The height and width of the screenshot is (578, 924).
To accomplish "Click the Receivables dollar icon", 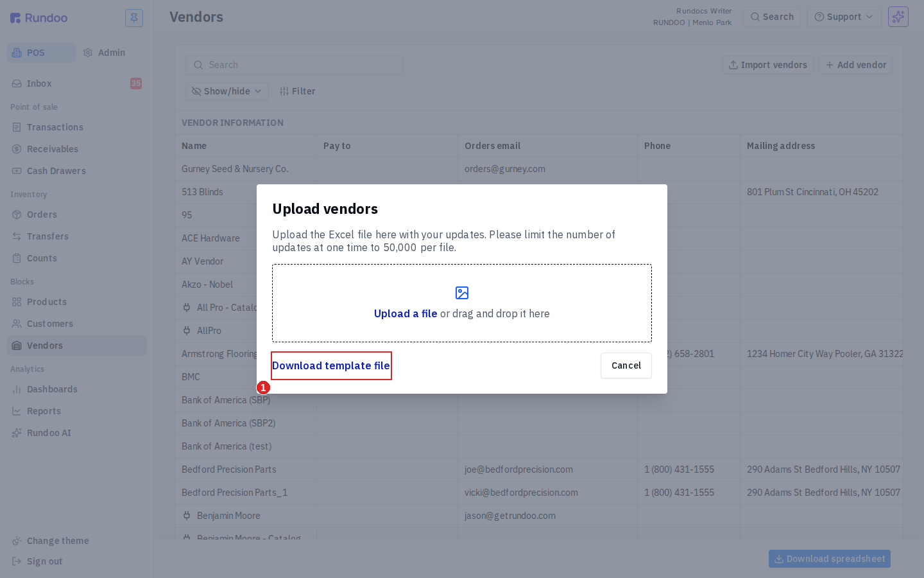I will (17, 149).
